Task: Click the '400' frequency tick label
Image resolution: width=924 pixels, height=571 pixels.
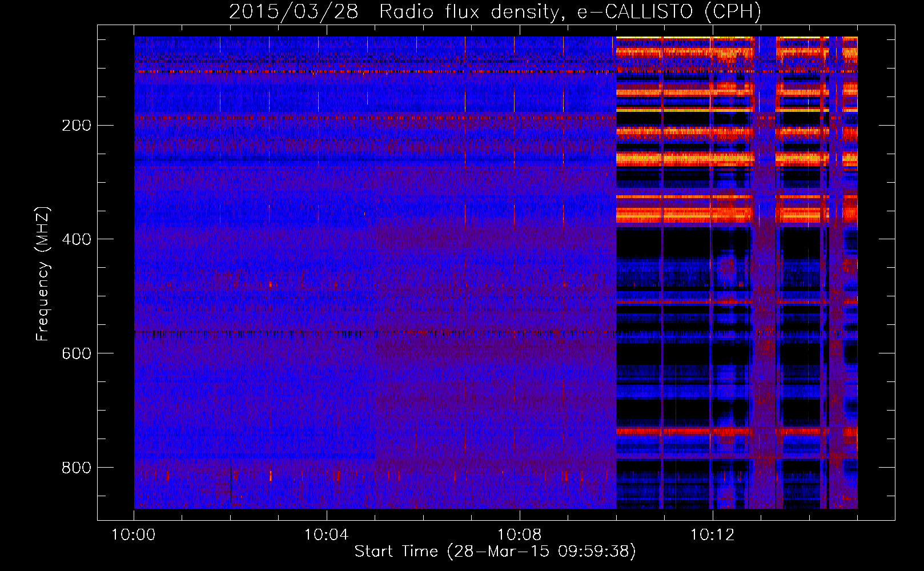Action: pyautogui.click(x=77, y=239)
